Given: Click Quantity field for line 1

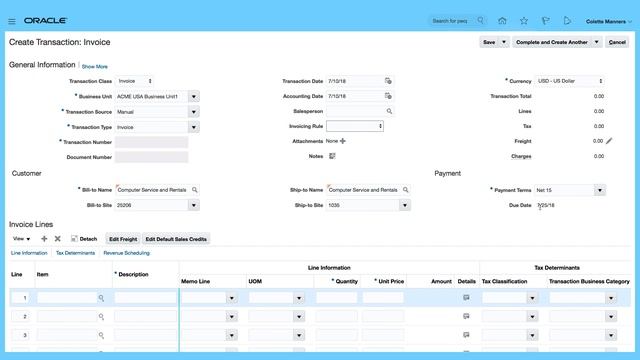Looking at the screenshot, I should click(337, 298).
